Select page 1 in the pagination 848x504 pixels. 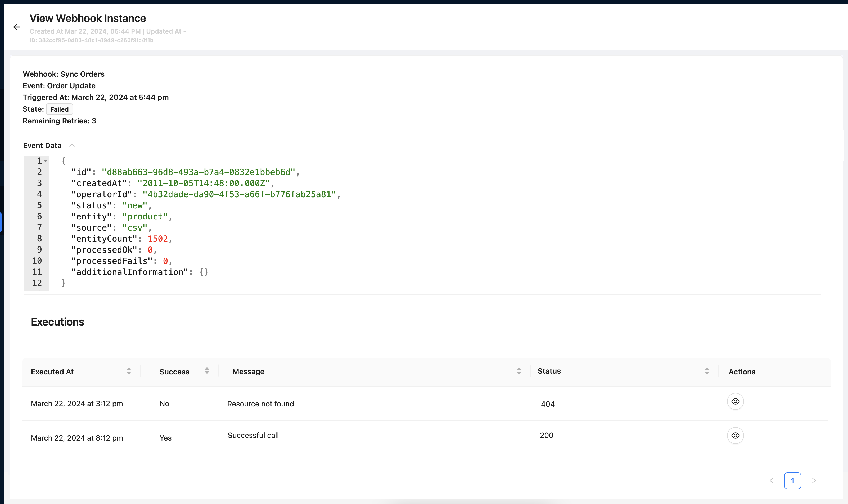(792, 480)
